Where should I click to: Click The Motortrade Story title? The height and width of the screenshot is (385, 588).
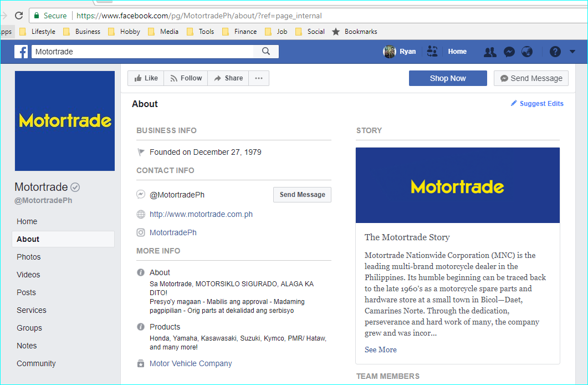click(x=407, y=237)
